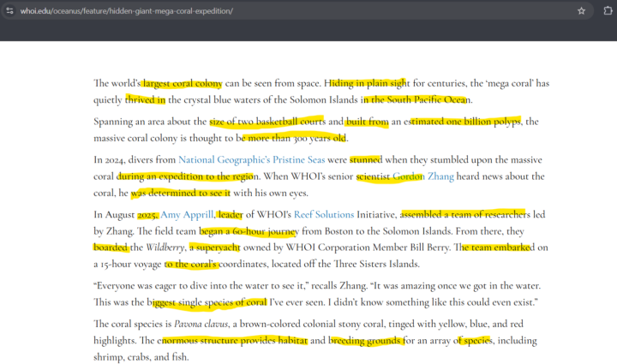The image size is (617, 364).
Task: Click the phrase "The team embarked"
Action: (494, 248)
